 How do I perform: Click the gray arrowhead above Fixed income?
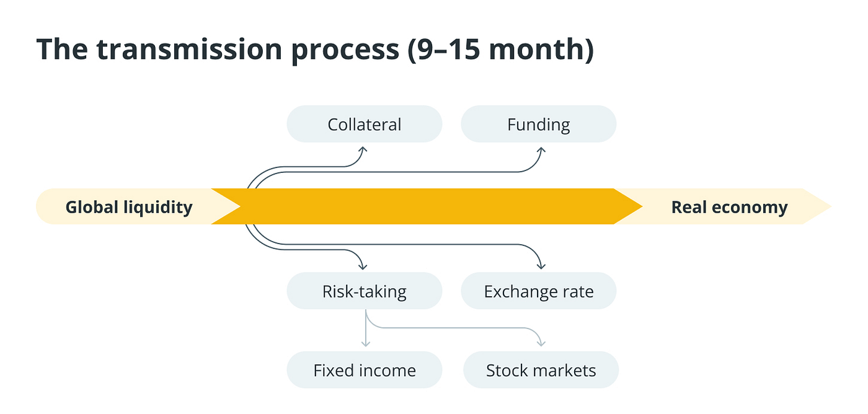pos(366,343)
